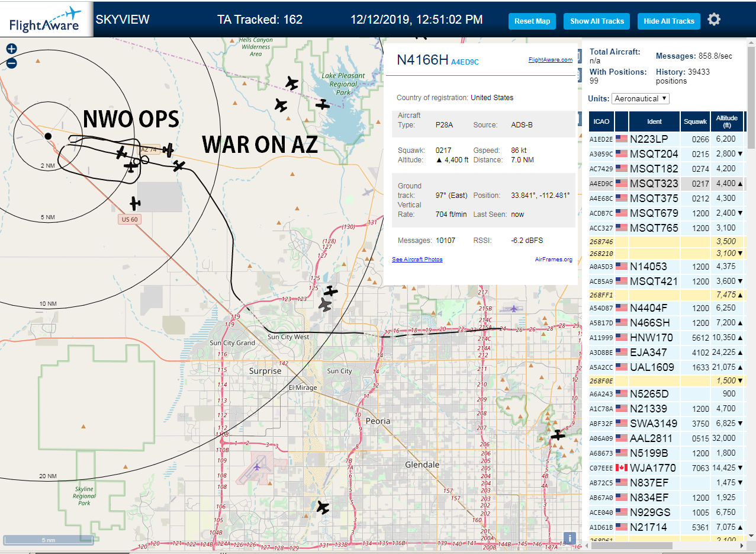Click Hide All Tracks button
This screenshot has height=554, width=756.
coord(669,21)
